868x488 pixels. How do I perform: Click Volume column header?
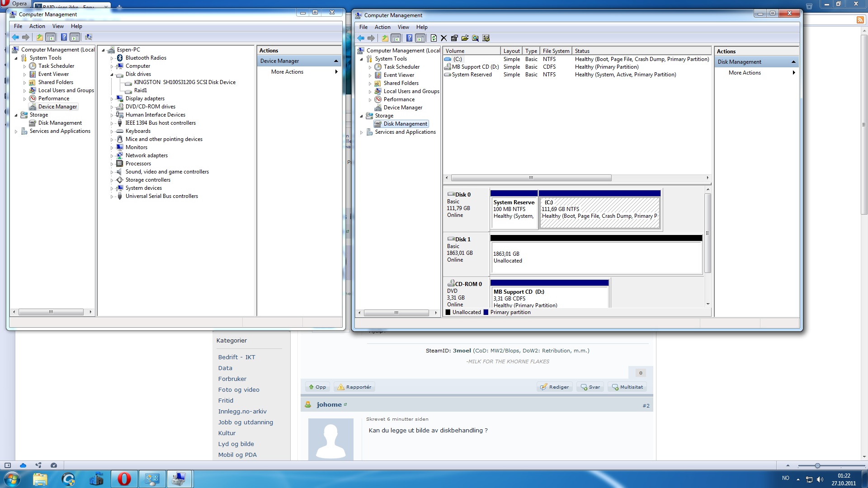472,51
